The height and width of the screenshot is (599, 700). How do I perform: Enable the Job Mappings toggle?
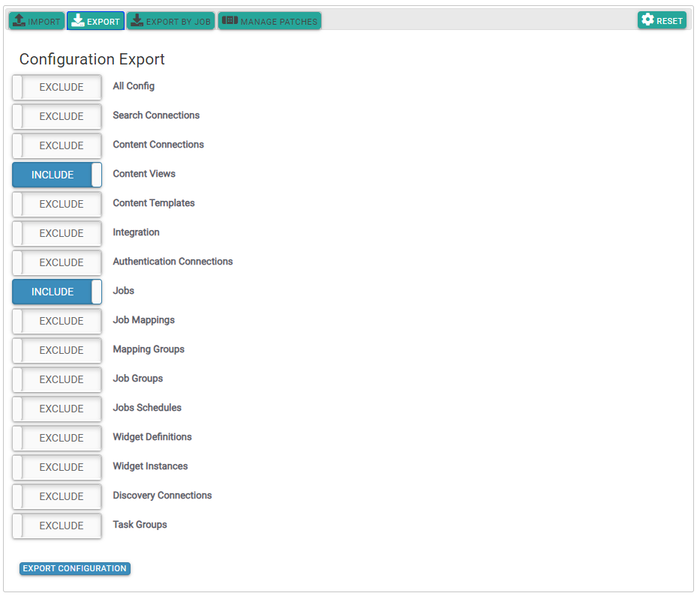(x=57, y=321)
